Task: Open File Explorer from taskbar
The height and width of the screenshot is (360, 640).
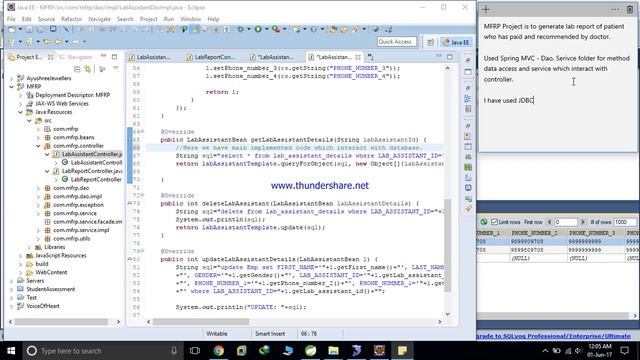Action: pos(333,351)
